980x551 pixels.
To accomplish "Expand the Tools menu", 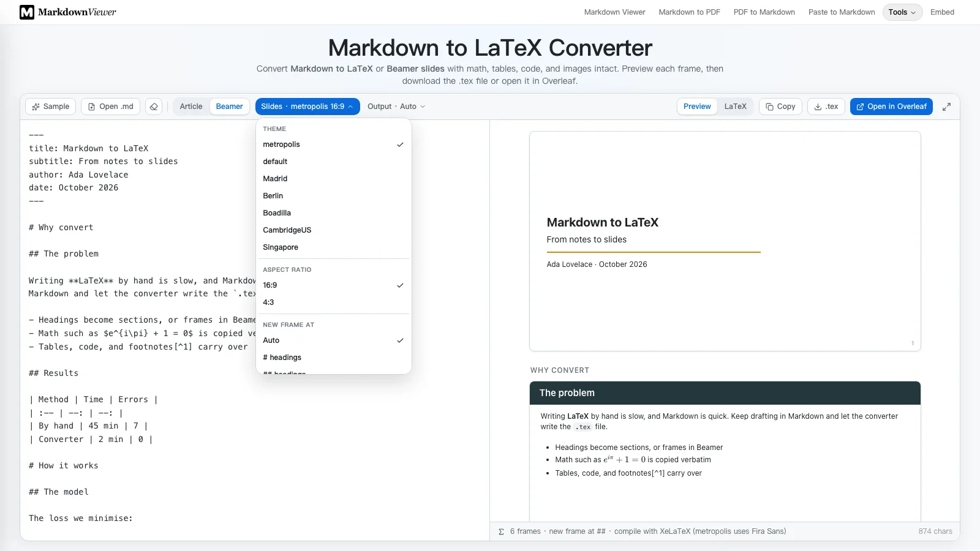I will point(902,12).
